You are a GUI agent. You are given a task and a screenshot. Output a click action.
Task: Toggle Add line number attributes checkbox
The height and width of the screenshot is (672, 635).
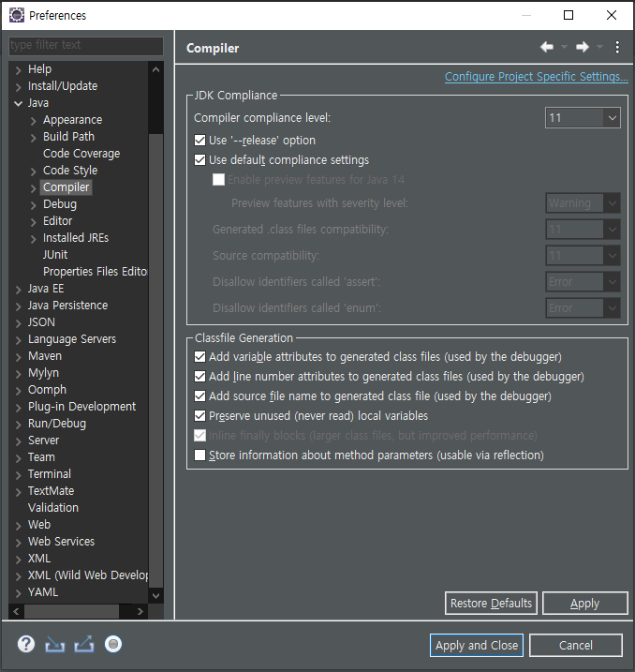[x=200, y=376]
